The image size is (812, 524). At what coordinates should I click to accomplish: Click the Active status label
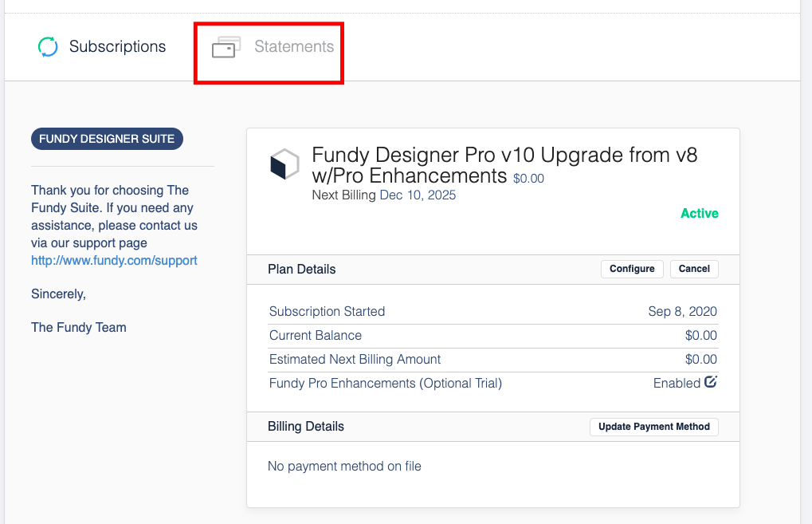click(699, 213)
